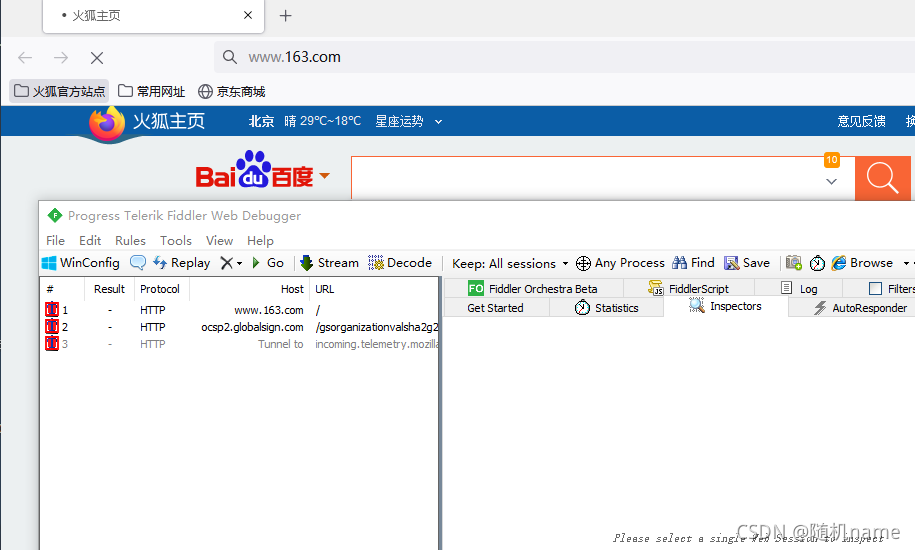The width and height of the screenshot is (915, 550).
Task: Switch to the Get Started tab
Action: click(x=495, y=308)
